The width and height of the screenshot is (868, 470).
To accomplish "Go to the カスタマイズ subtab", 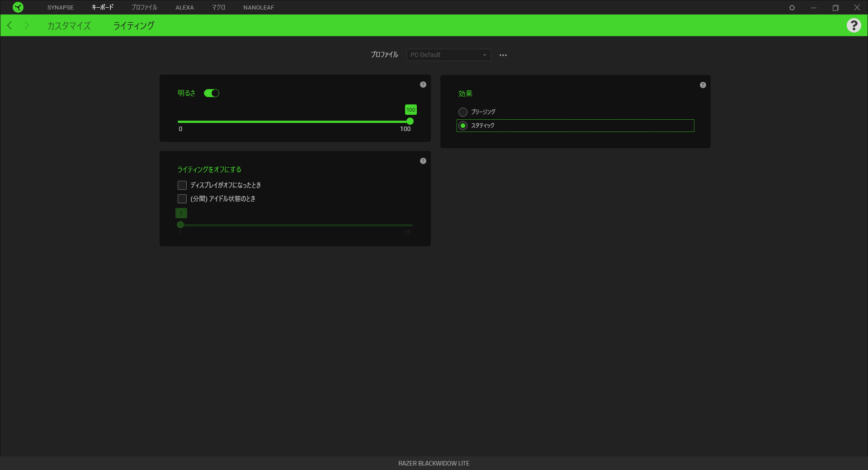I will click(x=69, y=26).
